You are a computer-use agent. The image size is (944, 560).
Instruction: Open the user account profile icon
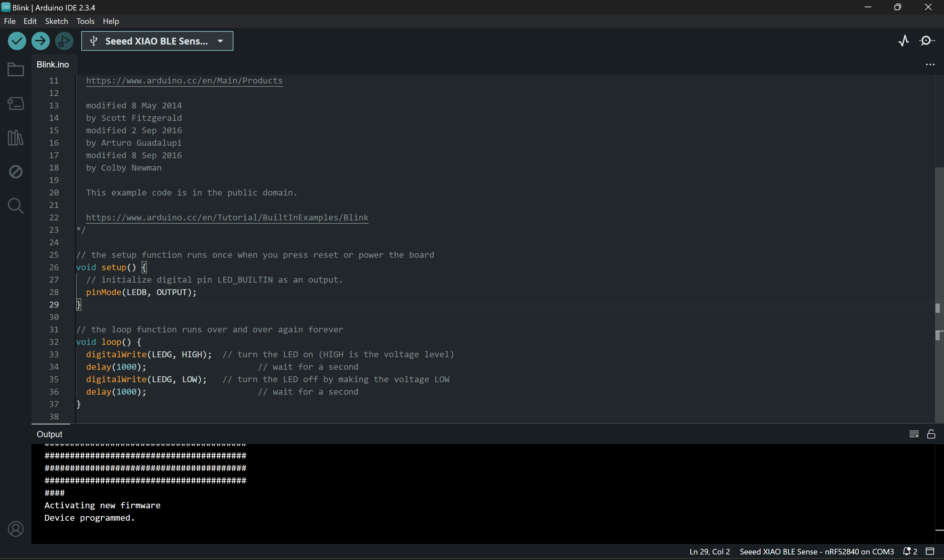pyautogui.click(x=15, y=529)
